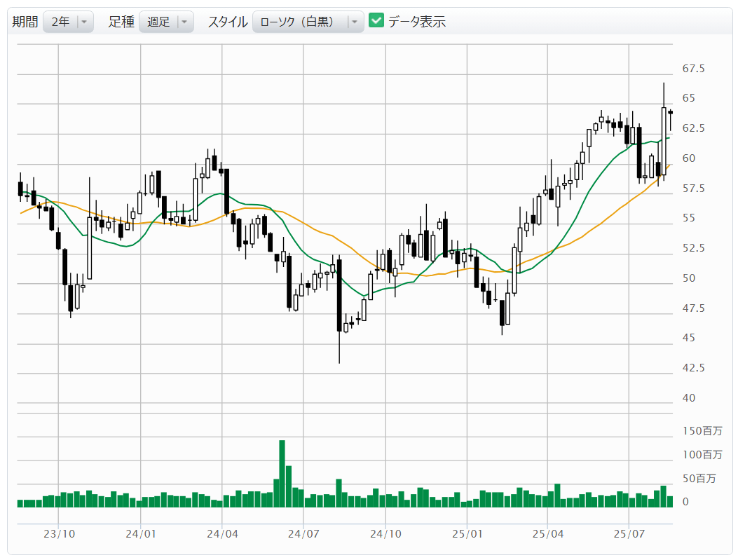
Task: Click the スタイル label
Action: coord(227,22)
